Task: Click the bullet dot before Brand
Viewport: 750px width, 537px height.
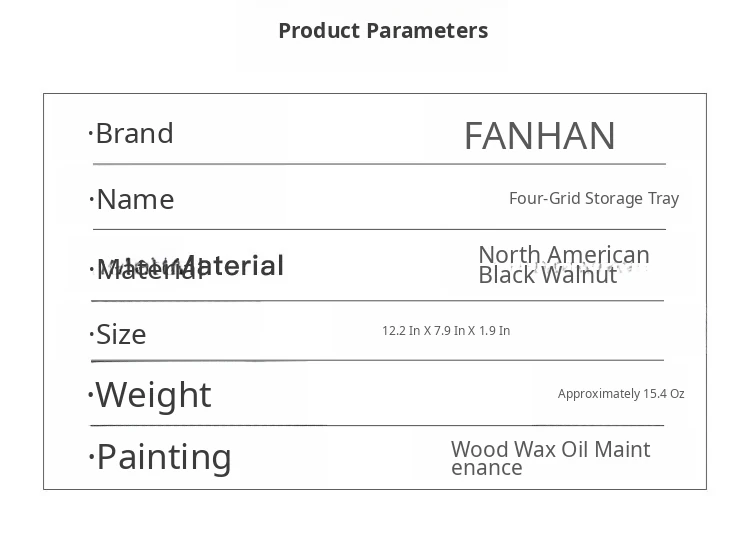Action: click(x=90, y=132)
